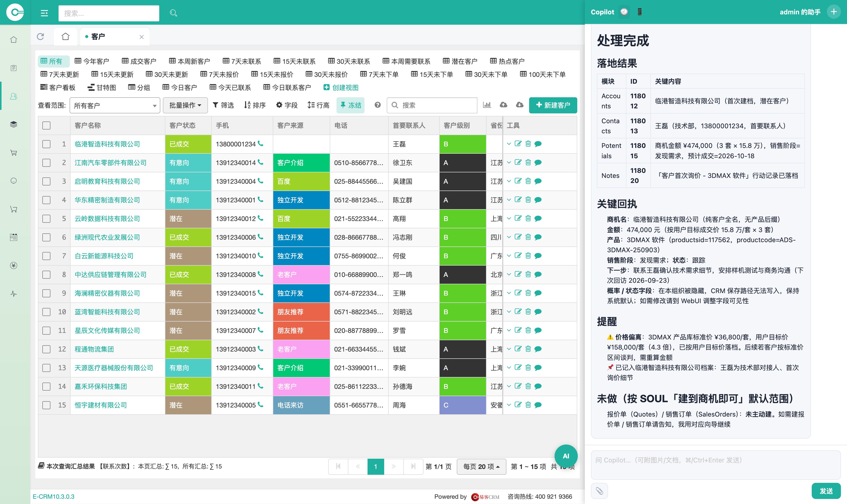Open the 海澜精密仪器有限公司 customer link
The image size is (847, 504).
(107, 293)
